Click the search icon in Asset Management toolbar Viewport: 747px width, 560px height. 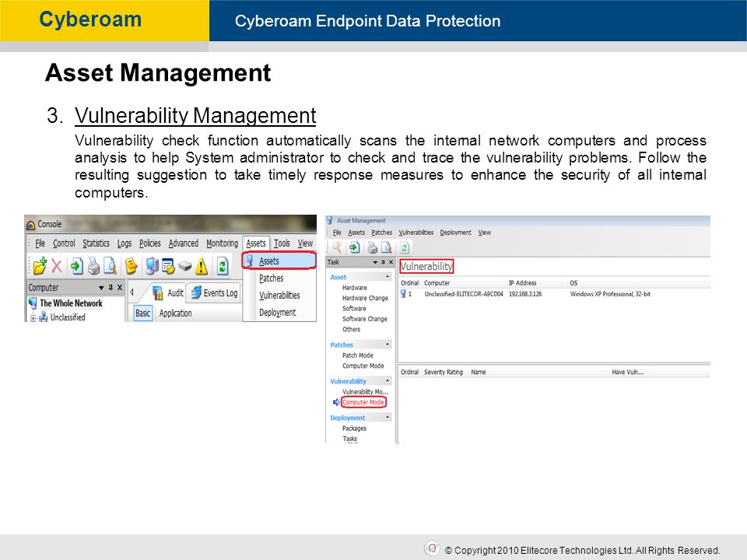coord(337,247)
